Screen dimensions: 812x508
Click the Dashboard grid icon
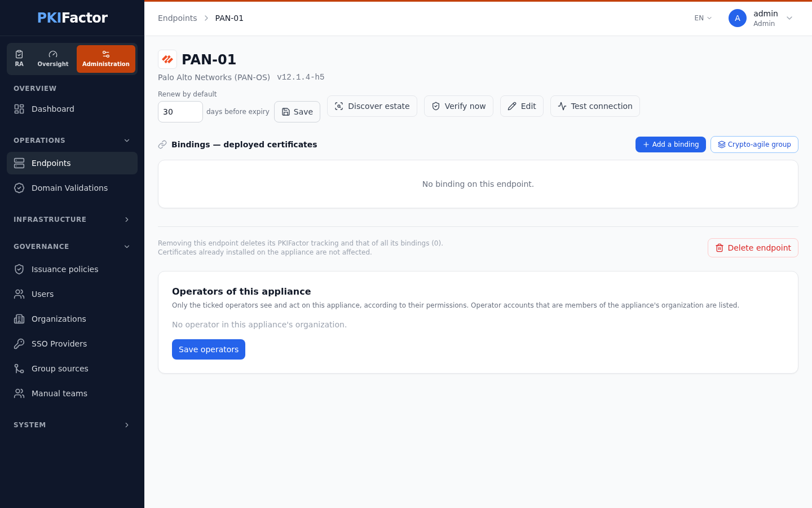pyautogui.click(x=19, y=109)
